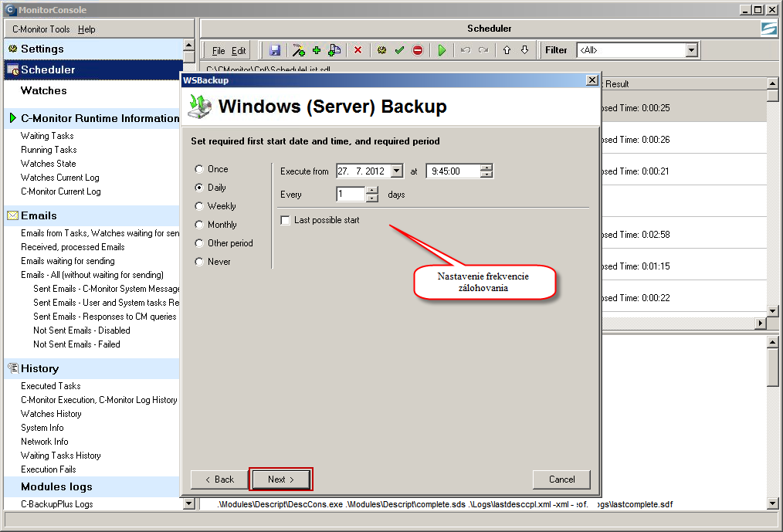Open the File menu in Scheduler toolbar

219,50
